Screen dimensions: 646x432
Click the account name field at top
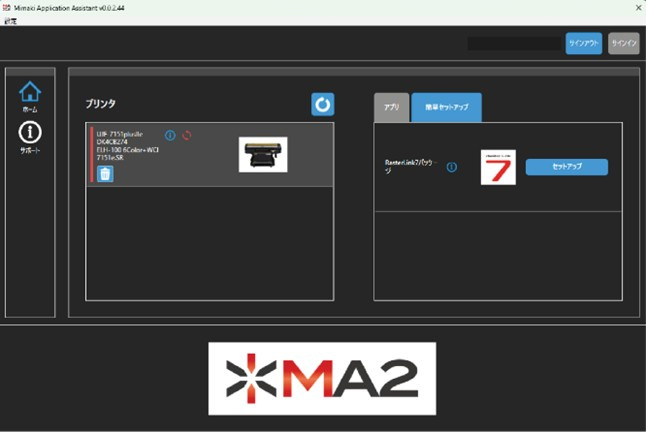click(514, 43)
